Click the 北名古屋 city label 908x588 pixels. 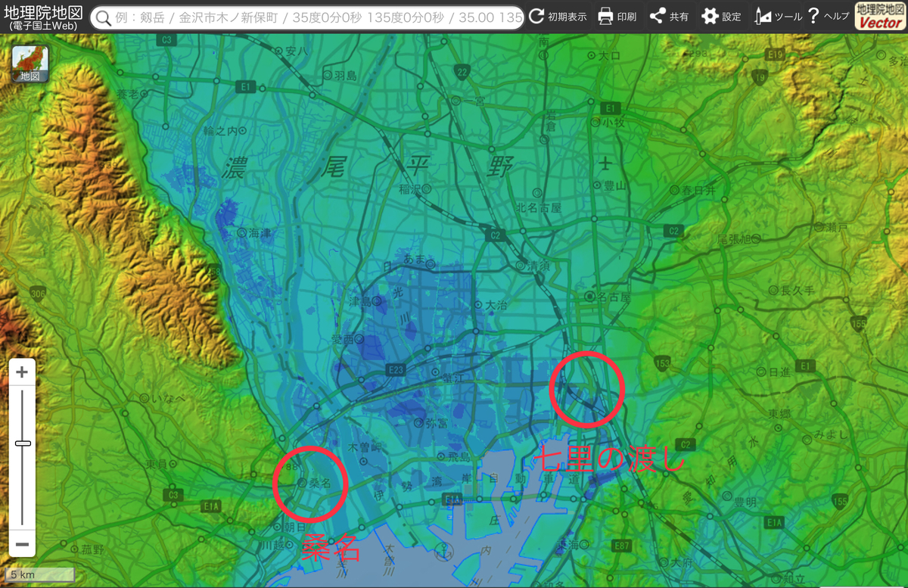click(538, 207)
